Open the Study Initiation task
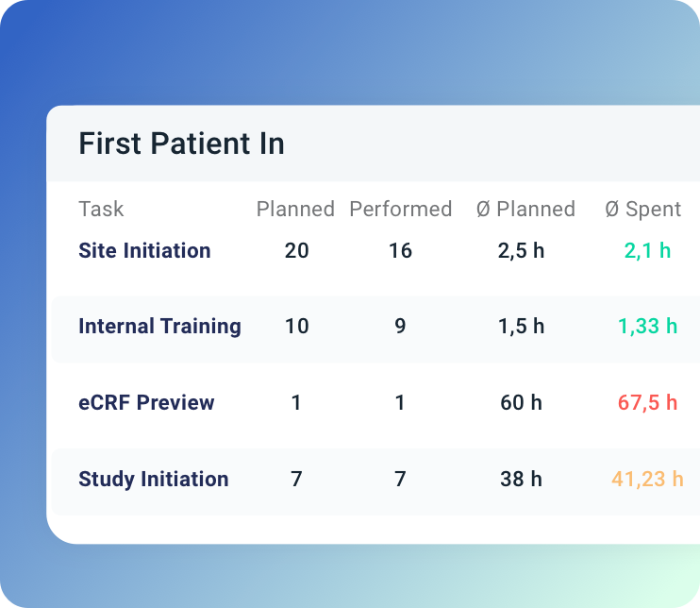The image size is (700, 608). 153,480
